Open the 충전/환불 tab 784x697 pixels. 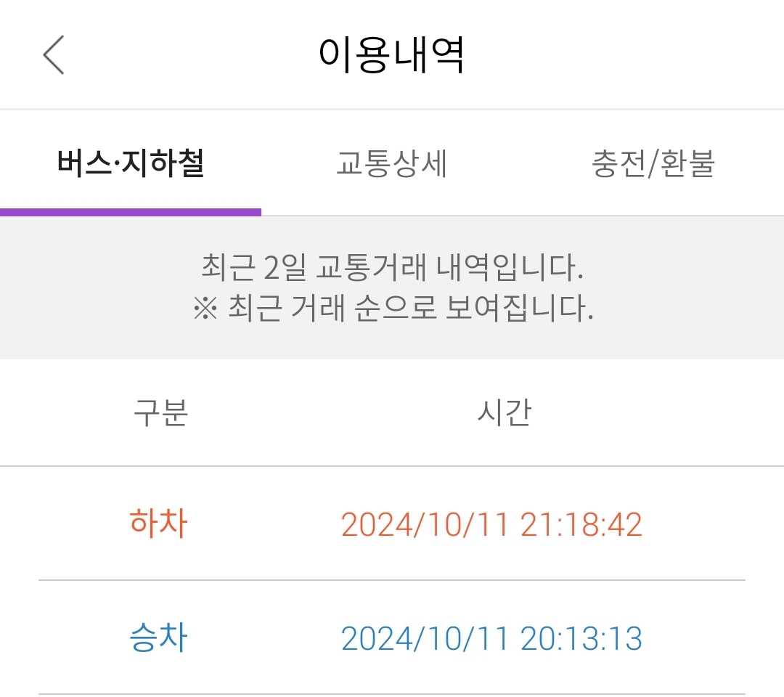[x=653, y=163]
